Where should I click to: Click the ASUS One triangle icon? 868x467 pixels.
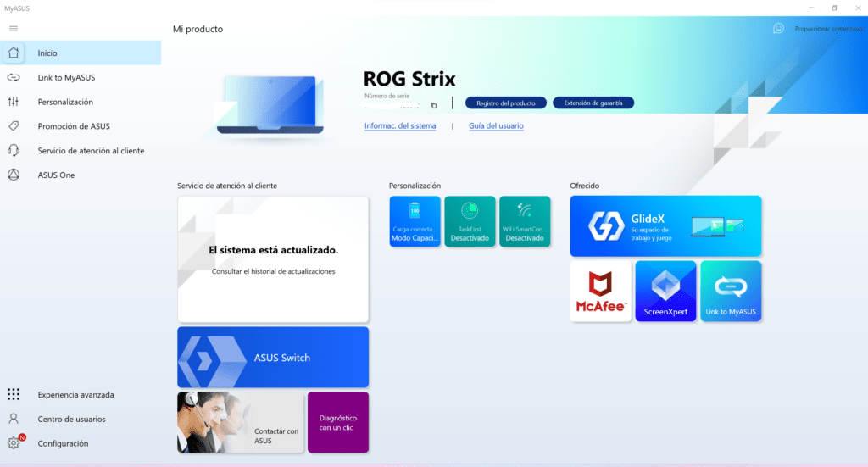coord(14,175)
